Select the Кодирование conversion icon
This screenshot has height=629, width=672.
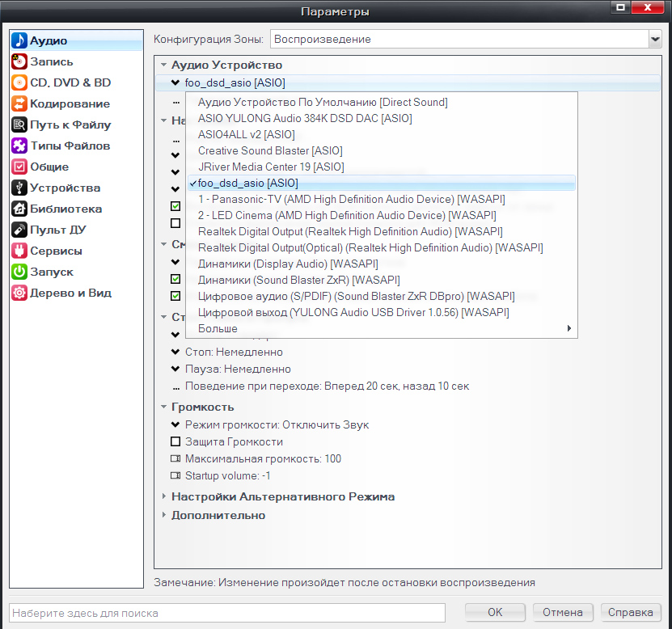click(19, 103)
